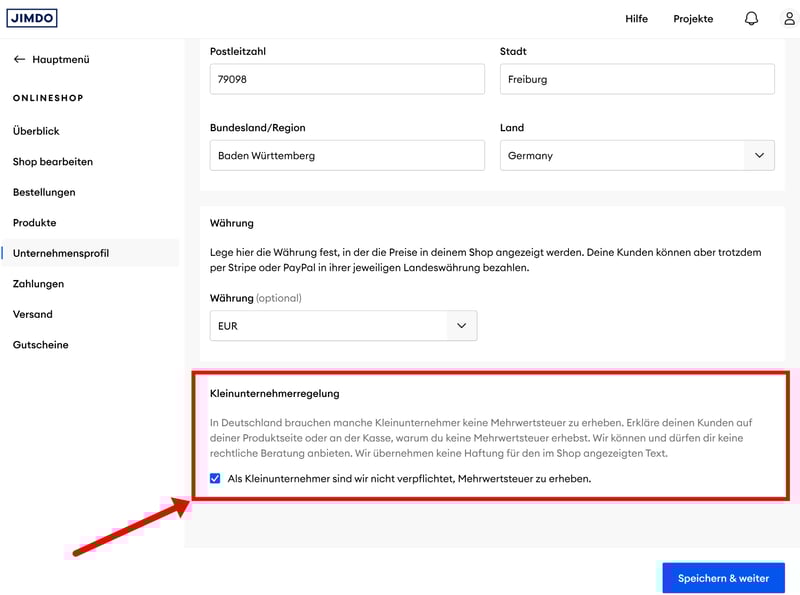Select Unternehmensprofil menu item

click(61, 253)
